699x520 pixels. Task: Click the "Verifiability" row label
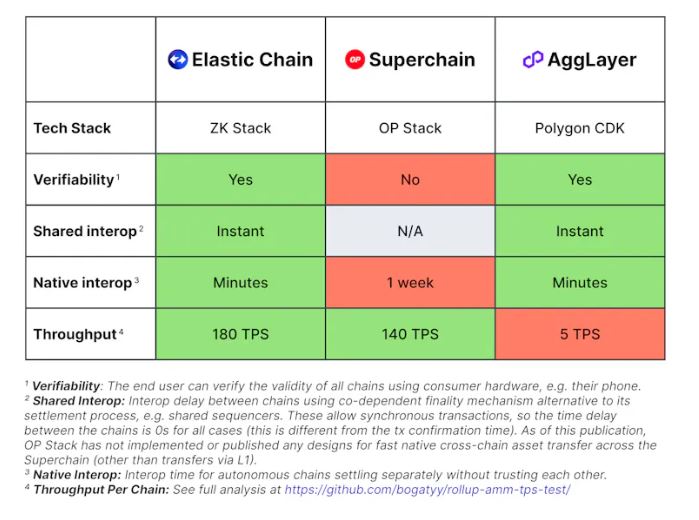click(74, 180)
